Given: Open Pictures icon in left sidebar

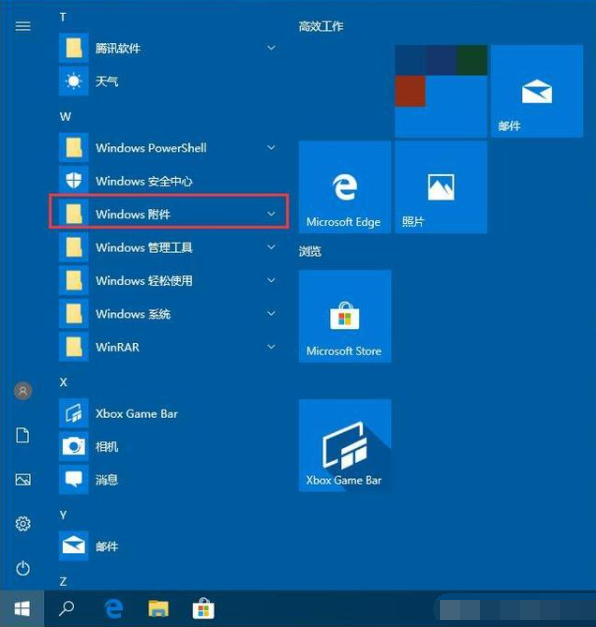Looking at the screenshot, I should [x=23, y=479].
